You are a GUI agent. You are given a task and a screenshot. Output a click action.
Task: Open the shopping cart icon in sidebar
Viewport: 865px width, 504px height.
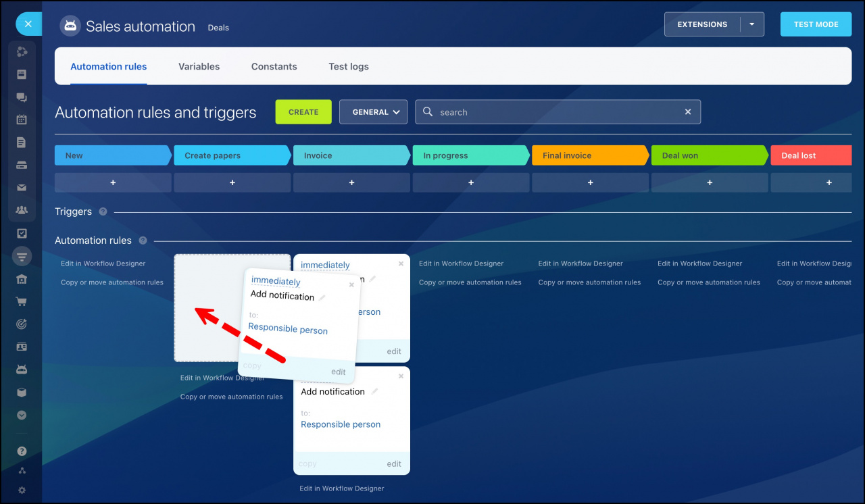pos(22,302)
